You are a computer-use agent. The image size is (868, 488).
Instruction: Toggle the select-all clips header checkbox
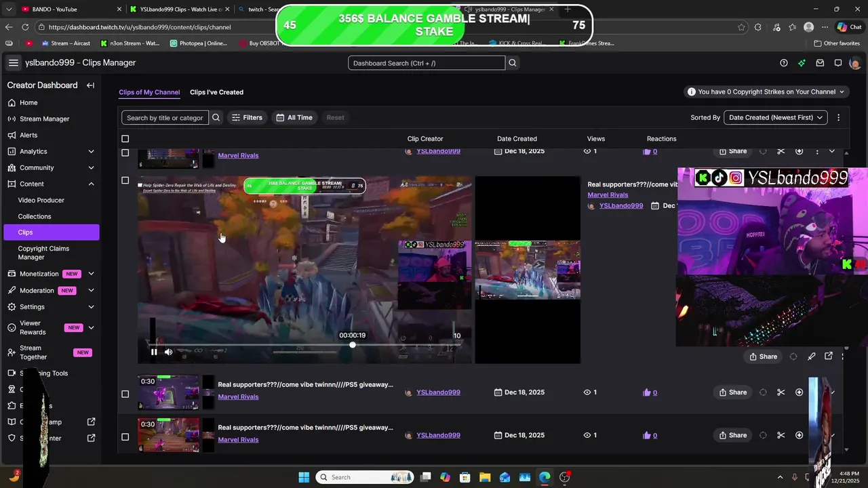[x=125, y=139]
